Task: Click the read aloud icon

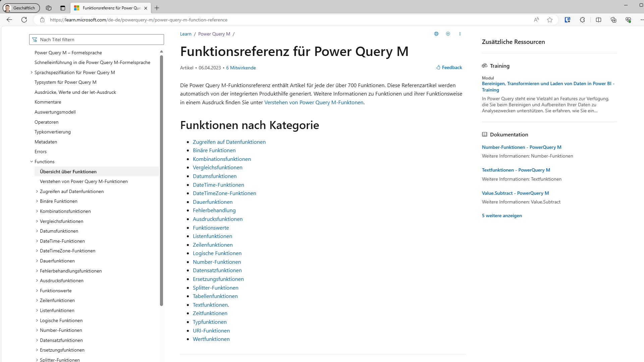Action: coord(536,20)
